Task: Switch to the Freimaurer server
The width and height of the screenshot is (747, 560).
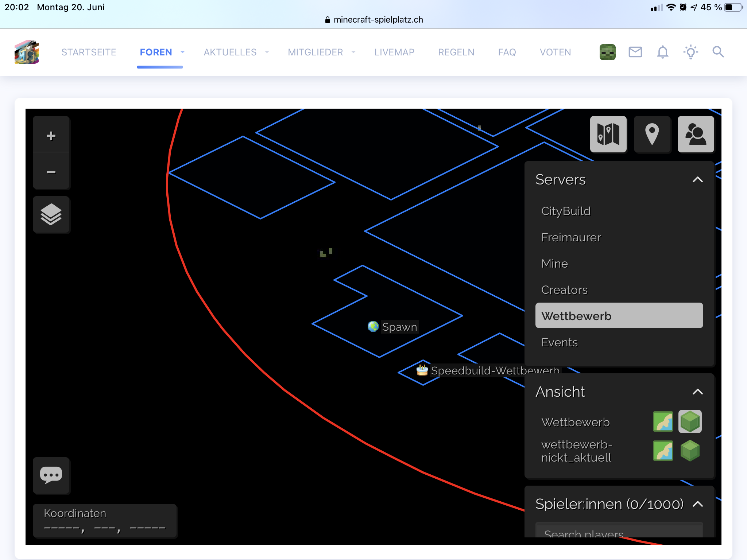Action: [x=571, y=237]
